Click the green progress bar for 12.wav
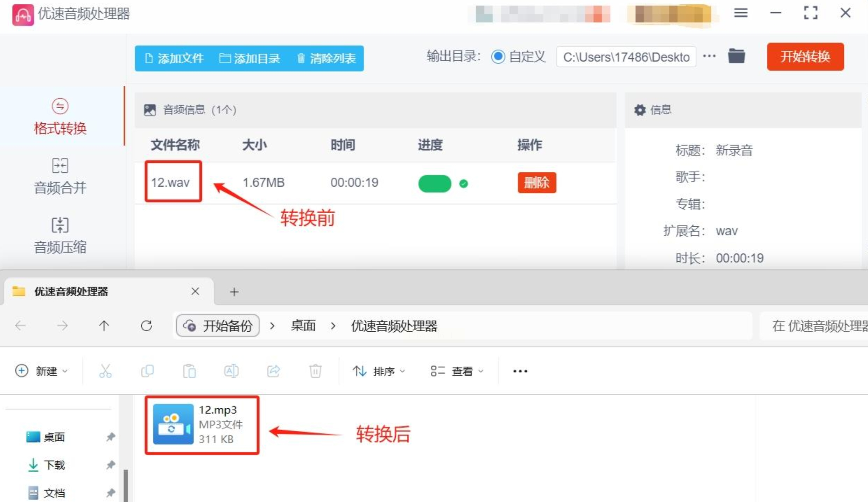868x502 pixels. tap(435, 184)
